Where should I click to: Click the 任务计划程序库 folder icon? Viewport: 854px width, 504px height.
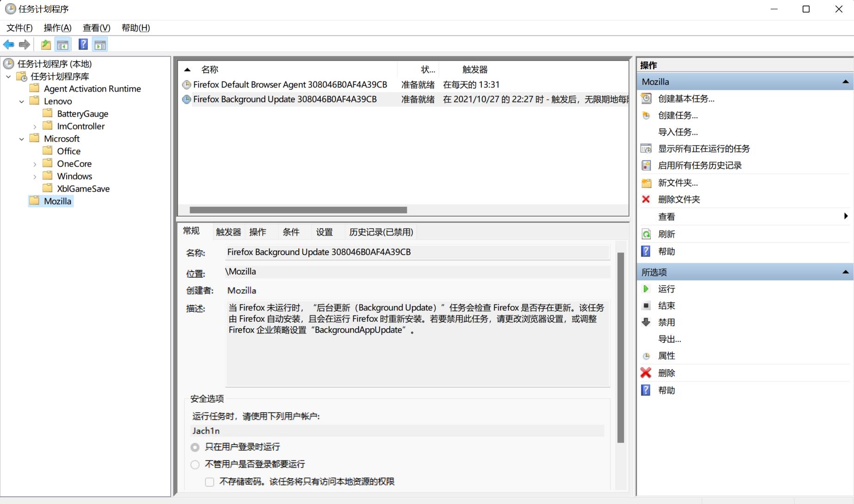pyautogui.click(x=22, y=76)
